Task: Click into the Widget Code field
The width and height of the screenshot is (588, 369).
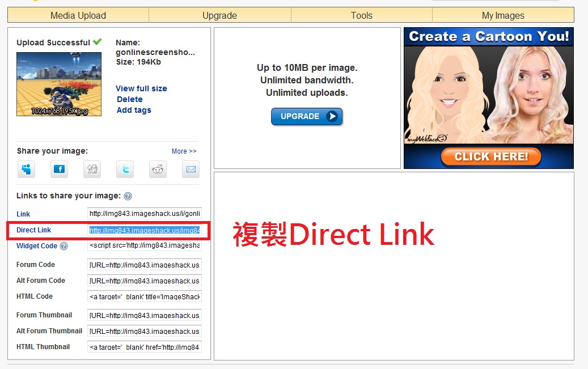Action: tap(145, 245)
